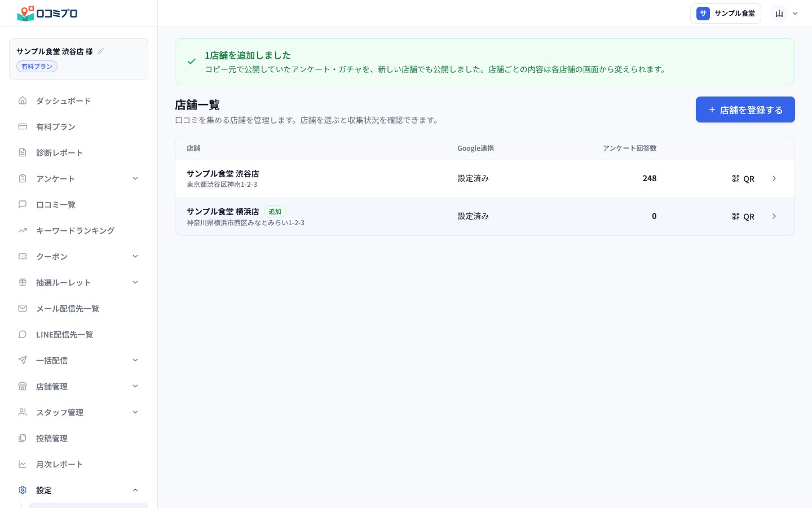Expand the 抽選ルーレット menu chevron
This screenshot has height=508, width=812.
[x=135, y=282]
